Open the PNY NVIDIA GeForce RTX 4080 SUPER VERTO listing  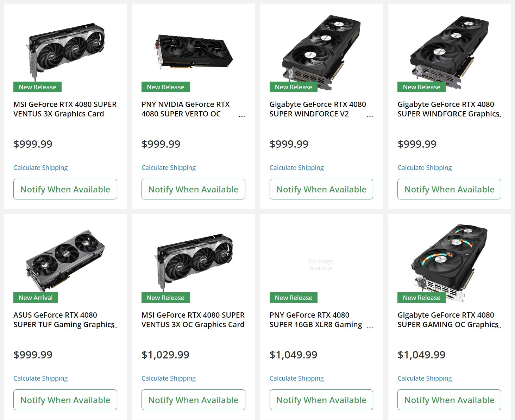[x=186, y=109]
